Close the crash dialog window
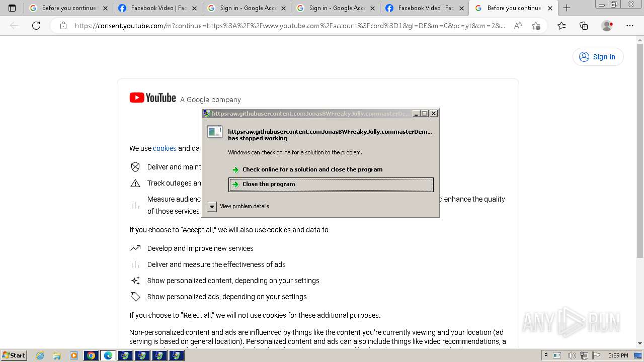 click(x=434, y=114)
